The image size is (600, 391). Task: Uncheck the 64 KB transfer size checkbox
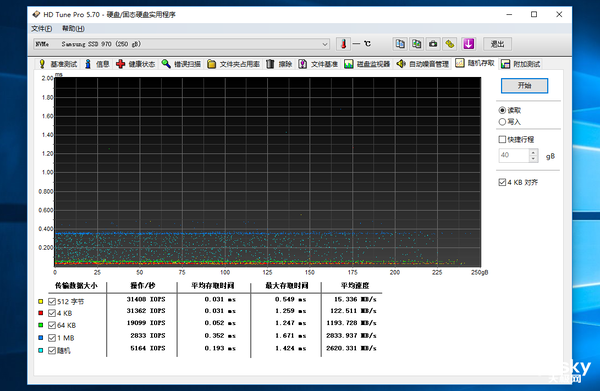point(52,326)
